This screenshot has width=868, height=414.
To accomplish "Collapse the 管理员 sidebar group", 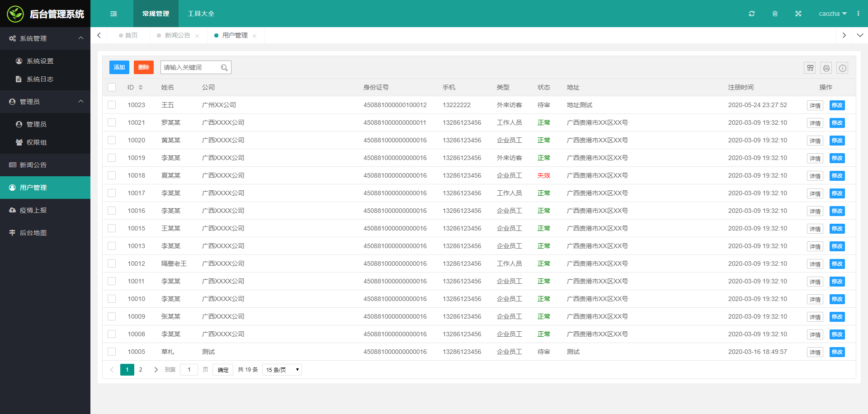I will (x=45, y=102).
